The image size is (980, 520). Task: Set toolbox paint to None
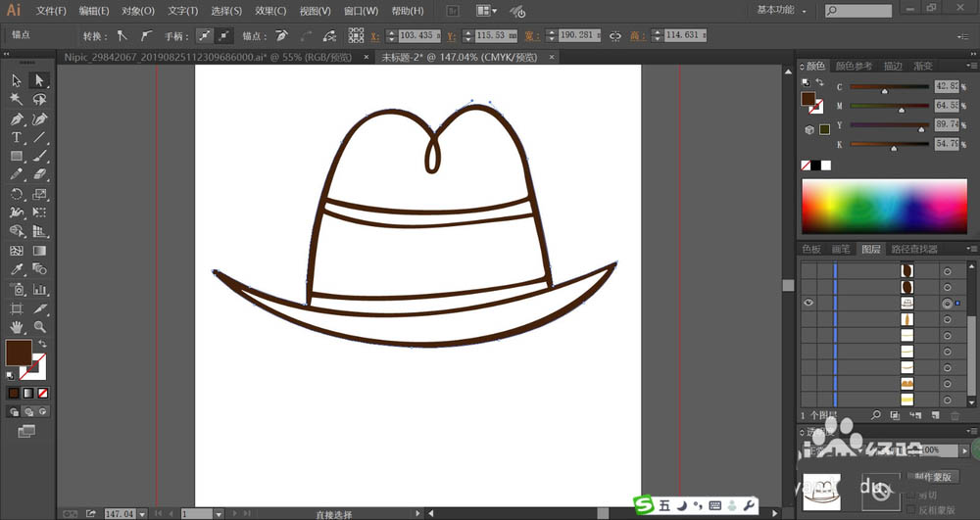(43, 394)
